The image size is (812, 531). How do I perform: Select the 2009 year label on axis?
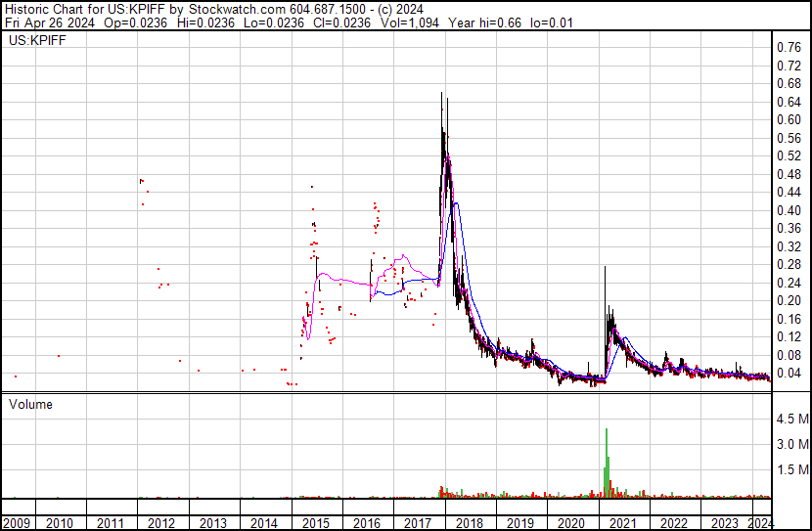click(x=17, y=523)
